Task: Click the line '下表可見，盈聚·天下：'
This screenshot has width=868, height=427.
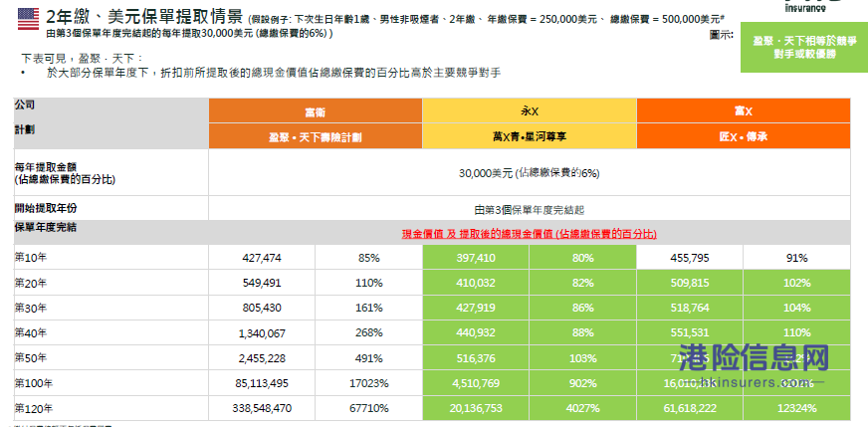Action: click(x=82, y=59)
